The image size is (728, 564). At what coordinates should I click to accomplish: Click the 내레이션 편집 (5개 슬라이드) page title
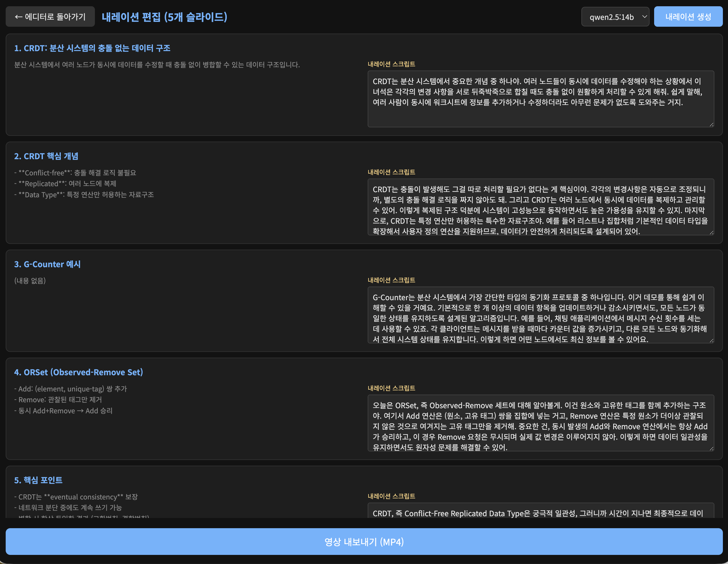pyautogui.click(x=164, y=17)
